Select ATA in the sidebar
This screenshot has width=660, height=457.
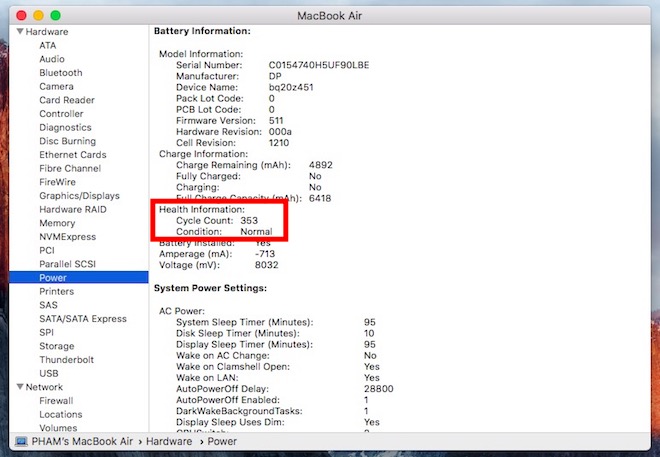click(x=48, y=45)
